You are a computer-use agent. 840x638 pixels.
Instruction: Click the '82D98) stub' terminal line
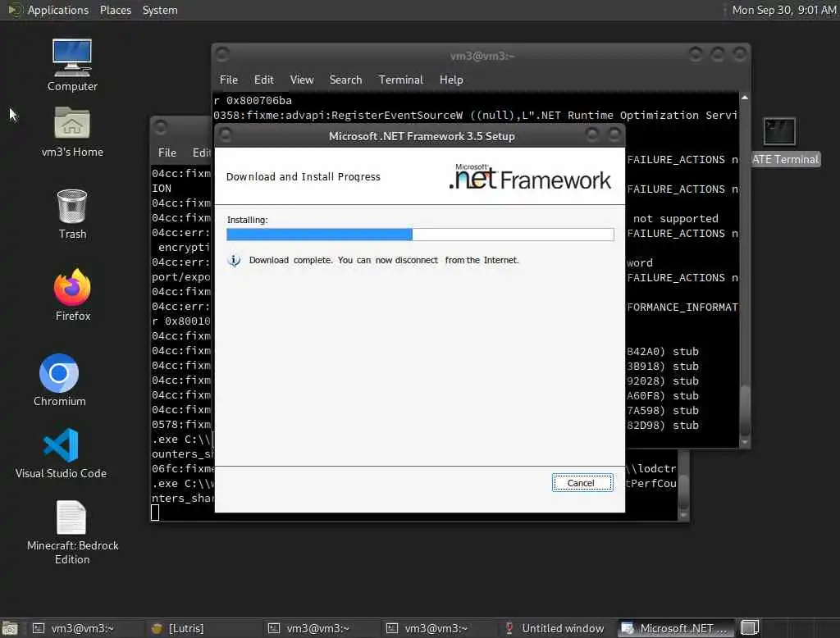(x=663, y=426)
